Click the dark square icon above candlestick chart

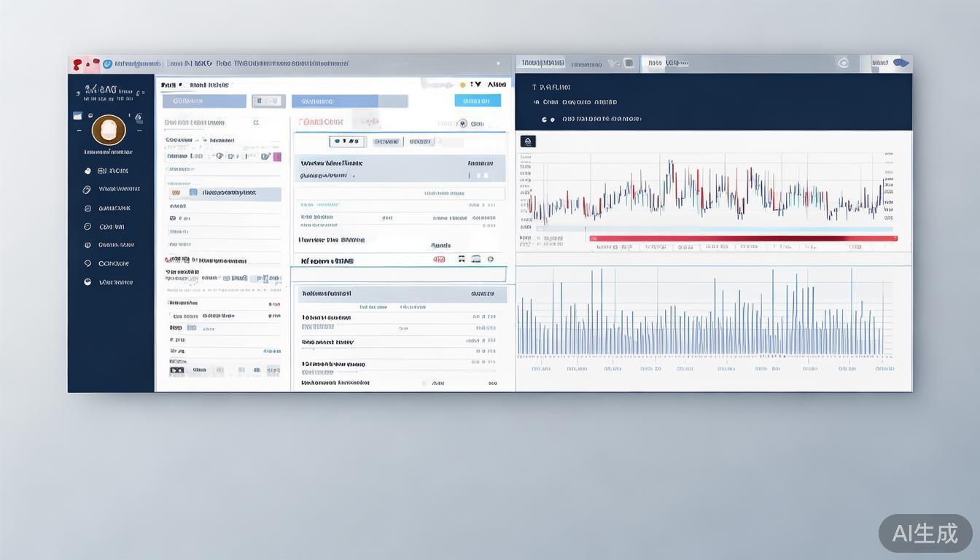pos(528,141)
